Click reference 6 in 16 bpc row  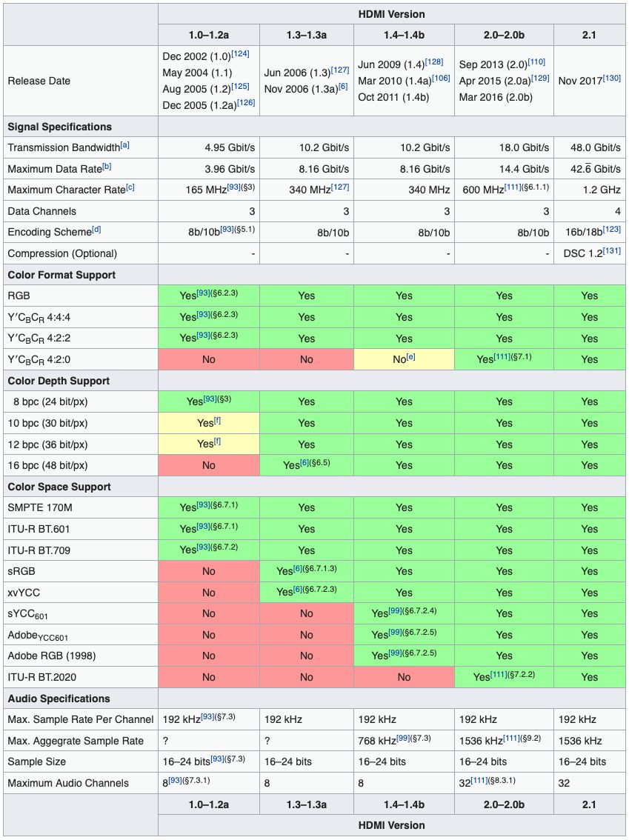tap(304, 462)
